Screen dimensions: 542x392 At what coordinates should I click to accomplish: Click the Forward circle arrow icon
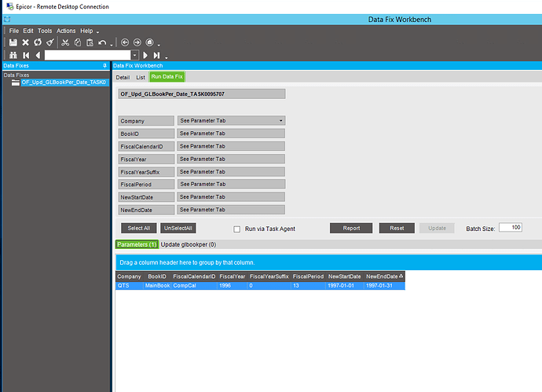[137, 42]
